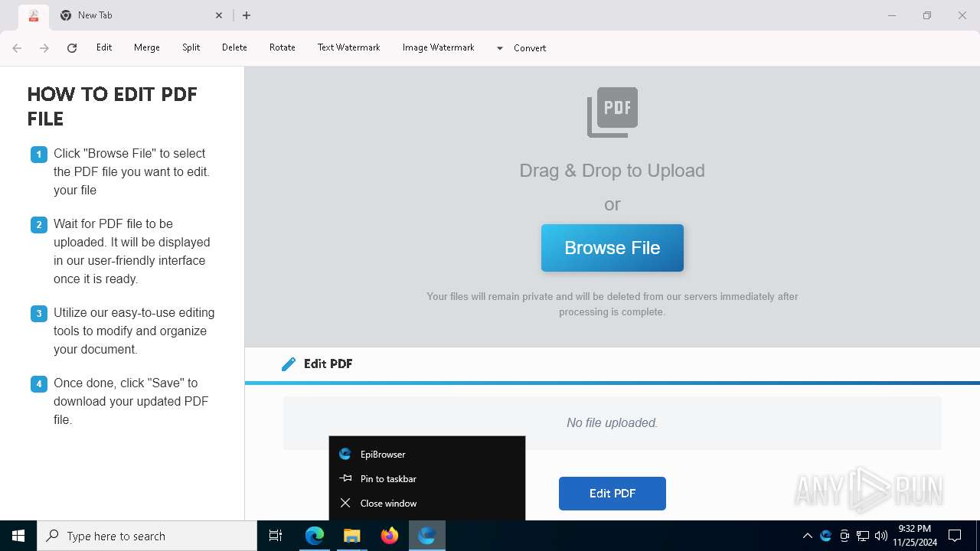Open the Text Watermark tool
This screenshot has width=980, height=551.
(348, 47)
